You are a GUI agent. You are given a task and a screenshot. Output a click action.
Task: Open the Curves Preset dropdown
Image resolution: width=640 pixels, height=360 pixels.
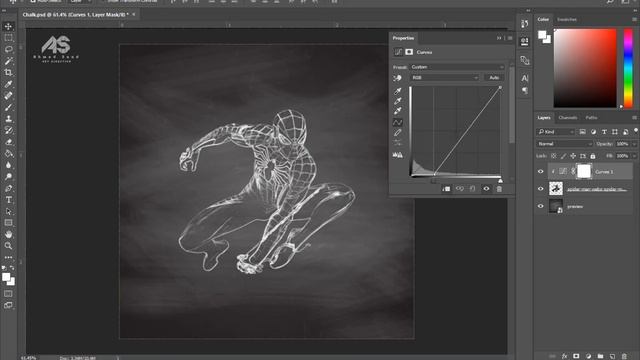point(457,67)
